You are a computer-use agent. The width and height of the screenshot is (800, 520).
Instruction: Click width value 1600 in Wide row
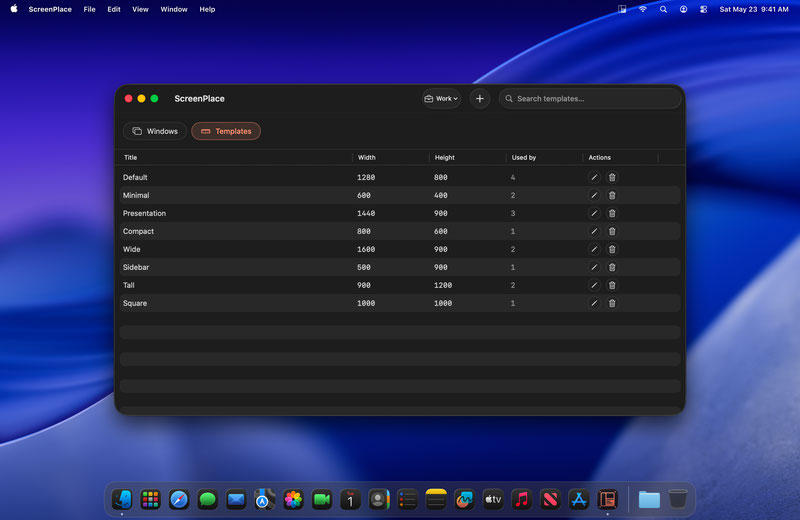pyautogui.click(x=366, y=249)
